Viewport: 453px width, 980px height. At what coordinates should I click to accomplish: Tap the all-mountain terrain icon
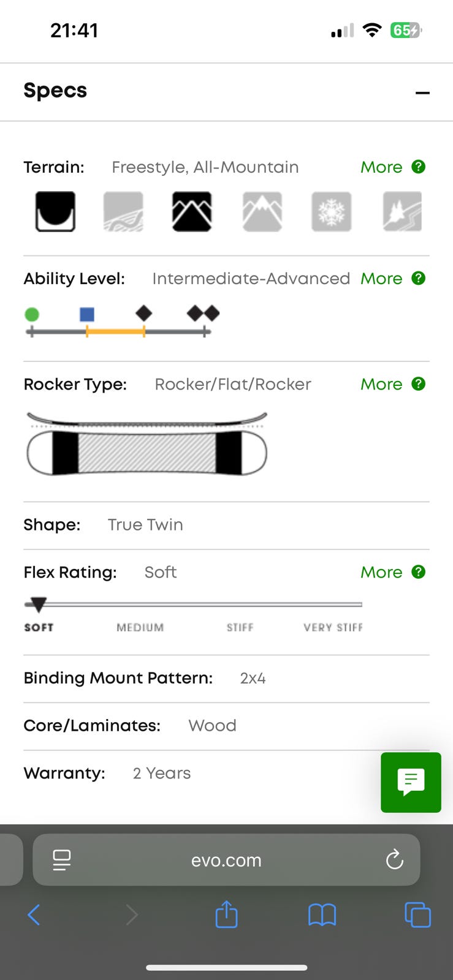pyautogui.click(x=192, y=211)
